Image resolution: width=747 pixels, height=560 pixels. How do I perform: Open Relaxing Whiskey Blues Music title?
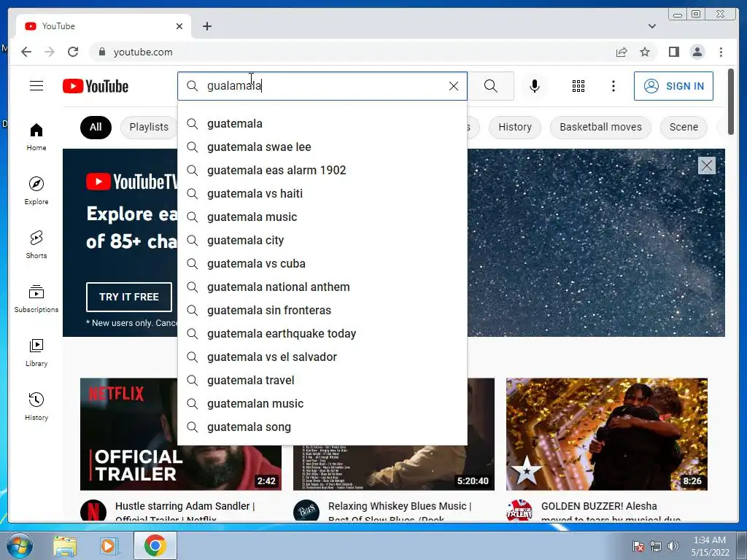click(399, 512)
